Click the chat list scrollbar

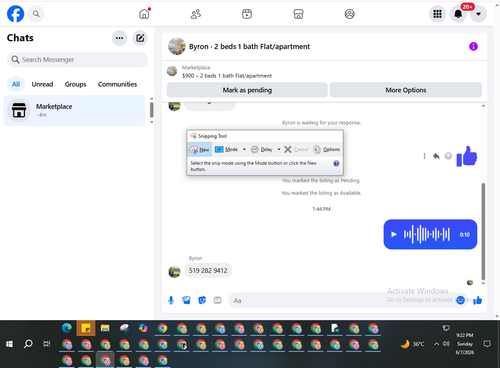152,110
